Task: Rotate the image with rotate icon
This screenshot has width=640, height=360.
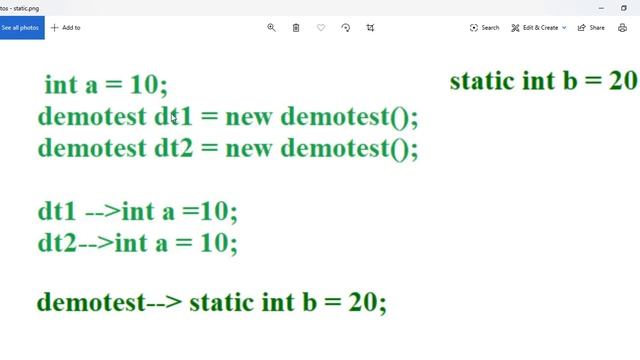Action: pos(346,28)
